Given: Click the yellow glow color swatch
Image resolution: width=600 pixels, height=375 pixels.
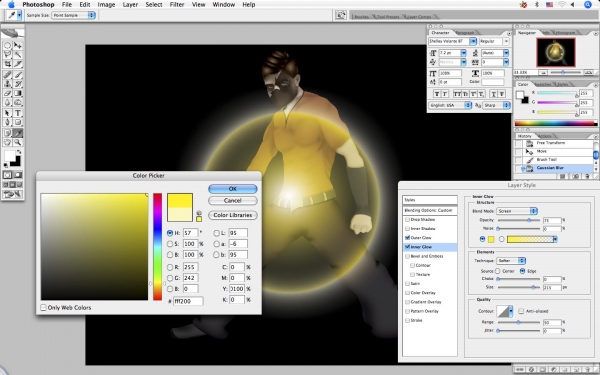Looking at the screenshot, I should (491, 239).
